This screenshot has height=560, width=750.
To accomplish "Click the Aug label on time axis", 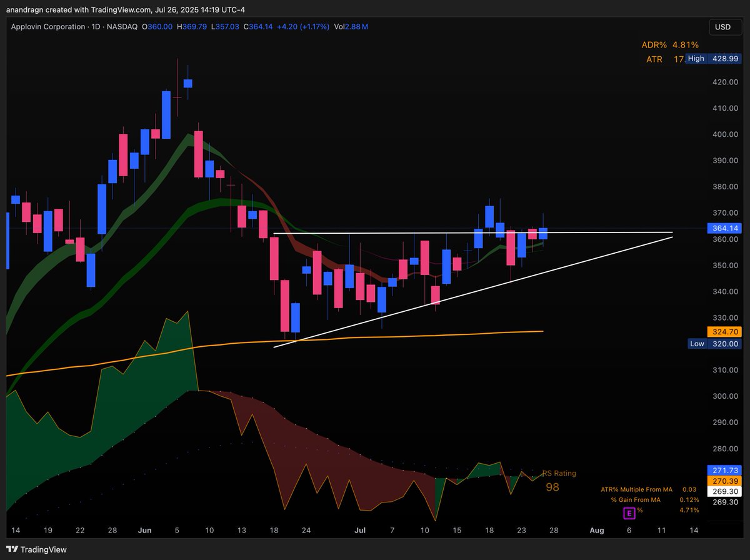I will coord(597,530).
